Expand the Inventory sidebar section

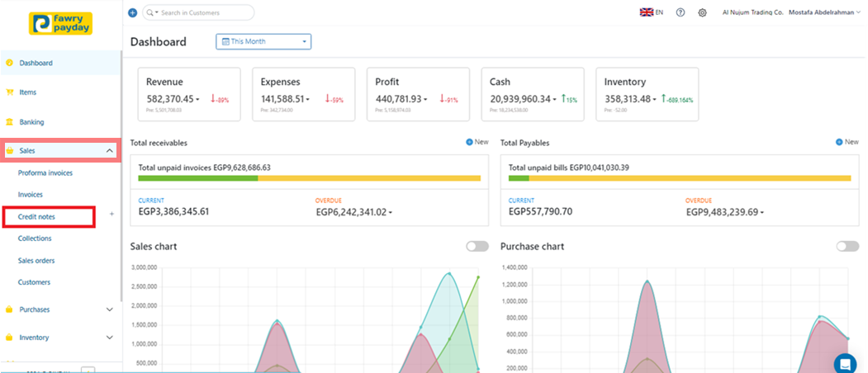tap(110, 337)
